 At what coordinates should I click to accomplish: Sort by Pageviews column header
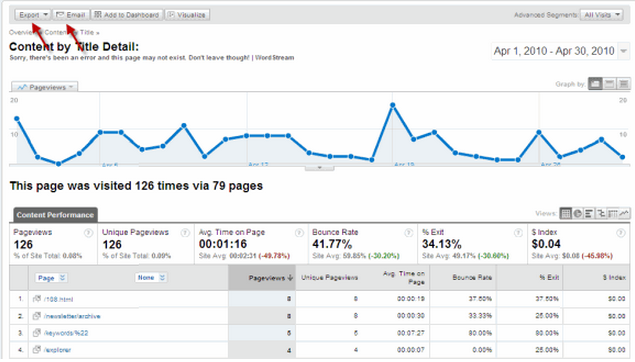point(262,278)
